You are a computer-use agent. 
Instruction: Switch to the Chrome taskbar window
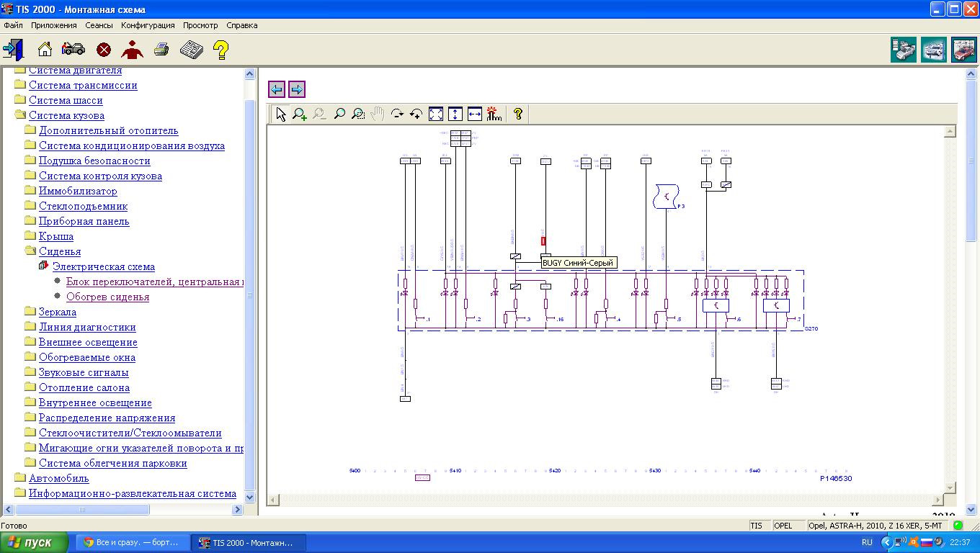point(133,542)
